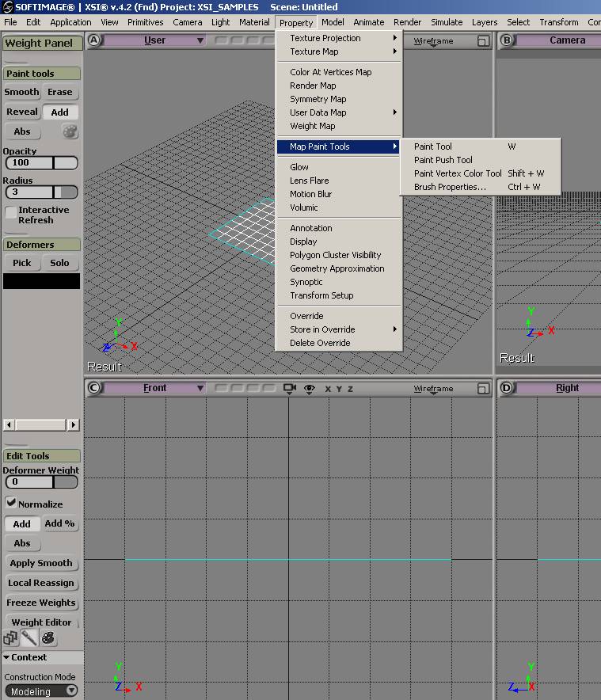601x700 pixels.
Task: Expand Texture Projection submenu
Action: (339, 38)
